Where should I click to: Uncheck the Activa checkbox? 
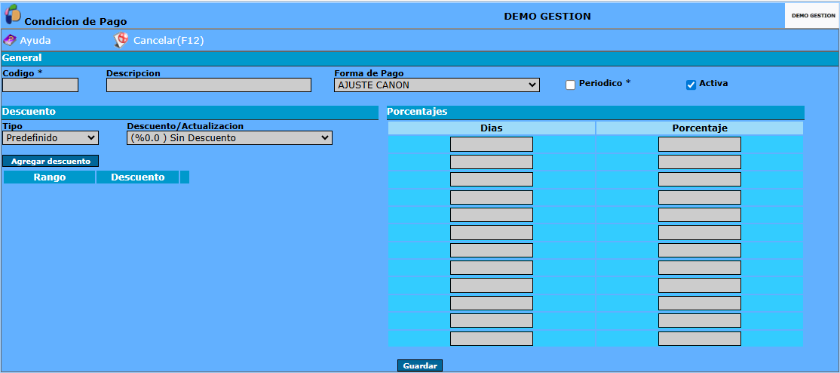click(x=691, y=85)
